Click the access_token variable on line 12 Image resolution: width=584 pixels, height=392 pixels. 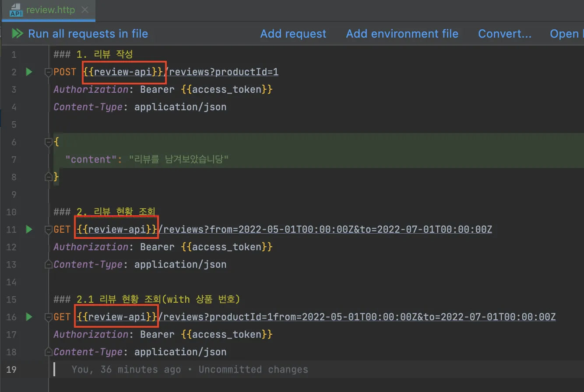click(226, 247)
